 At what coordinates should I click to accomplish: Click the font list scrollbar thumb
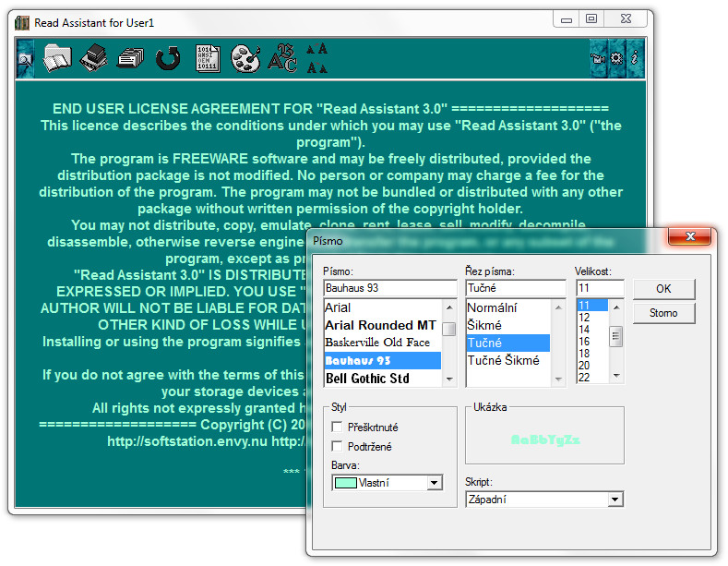[x=448, y=329]
